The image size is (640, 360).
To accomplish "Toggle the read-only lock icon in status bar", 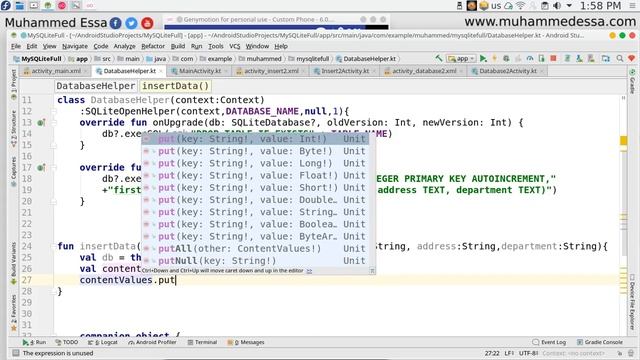I will click(620, 353).
